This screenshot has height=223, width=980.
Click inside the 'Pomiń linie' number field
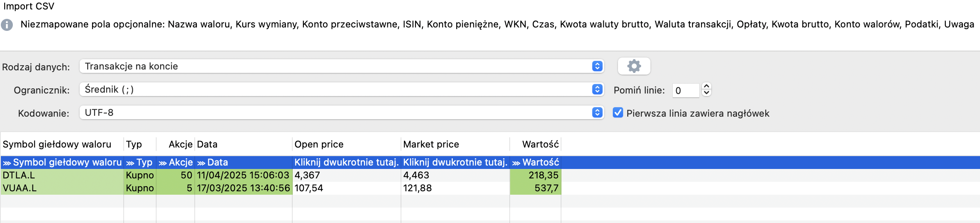click(685, 90)
